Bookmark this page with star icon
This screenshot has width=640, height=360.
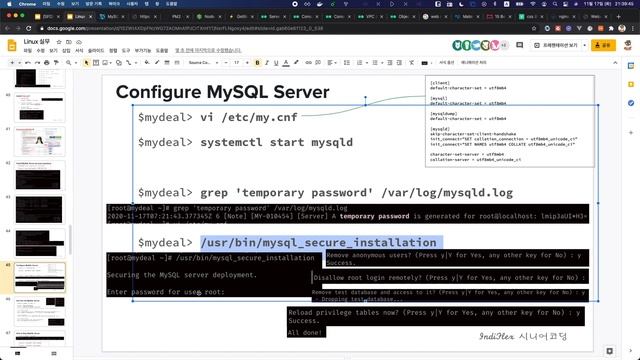tap(534, 29)
